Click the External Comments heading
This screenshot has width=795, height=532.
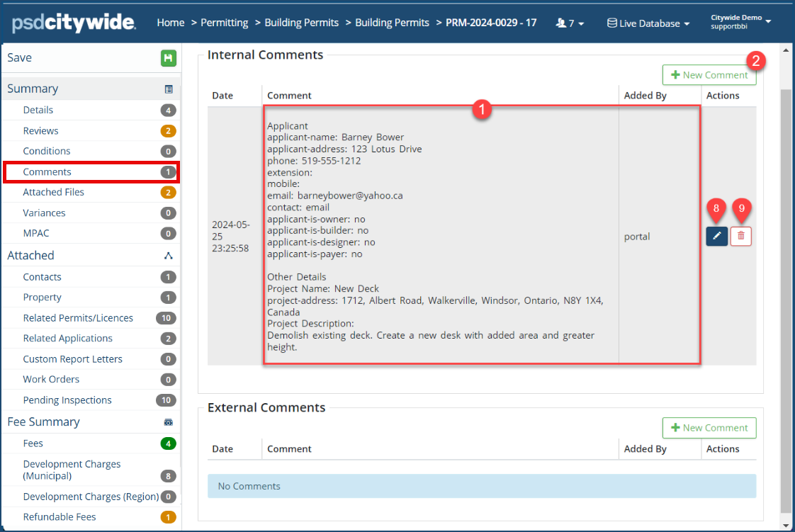(266, 408)
